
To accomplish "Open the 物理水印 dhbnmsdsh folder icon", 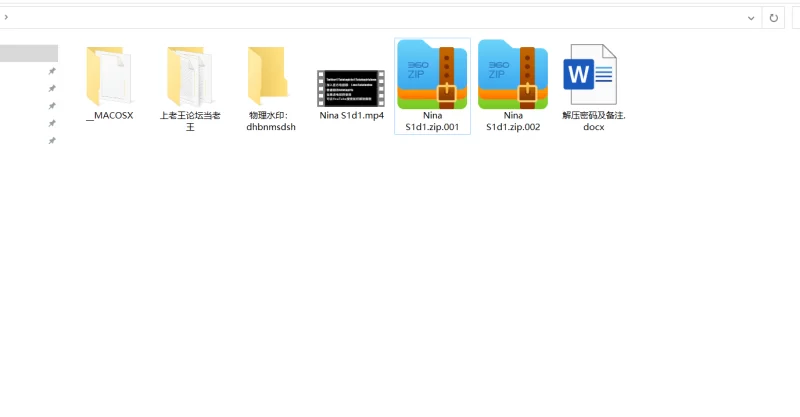I will 268,76.
